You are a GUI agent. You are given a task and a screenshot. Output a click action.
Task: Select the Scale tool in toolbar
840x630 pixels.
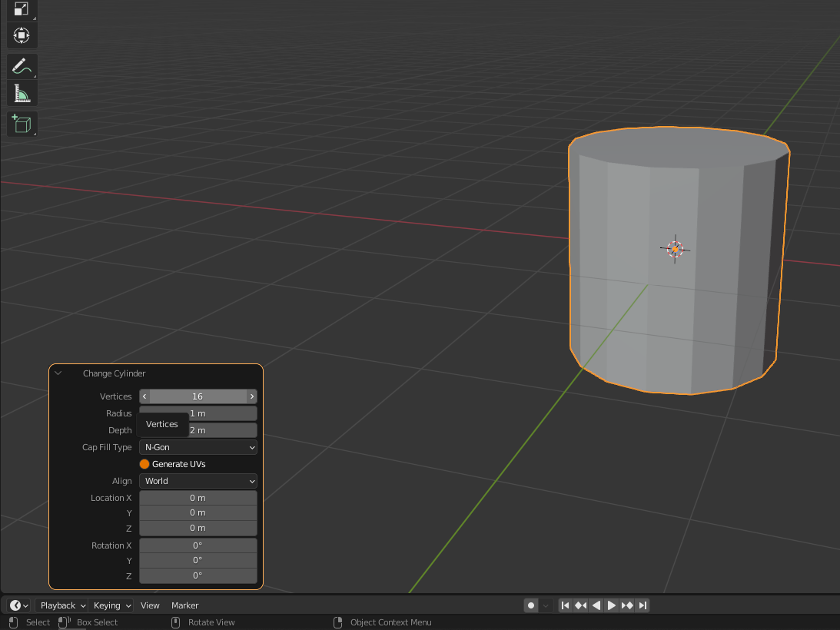22,10
